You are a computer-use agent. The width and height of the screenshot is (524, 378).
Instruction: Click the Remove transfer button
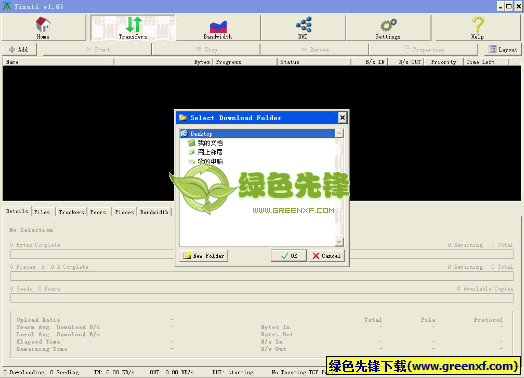click(x=315, y=49)
